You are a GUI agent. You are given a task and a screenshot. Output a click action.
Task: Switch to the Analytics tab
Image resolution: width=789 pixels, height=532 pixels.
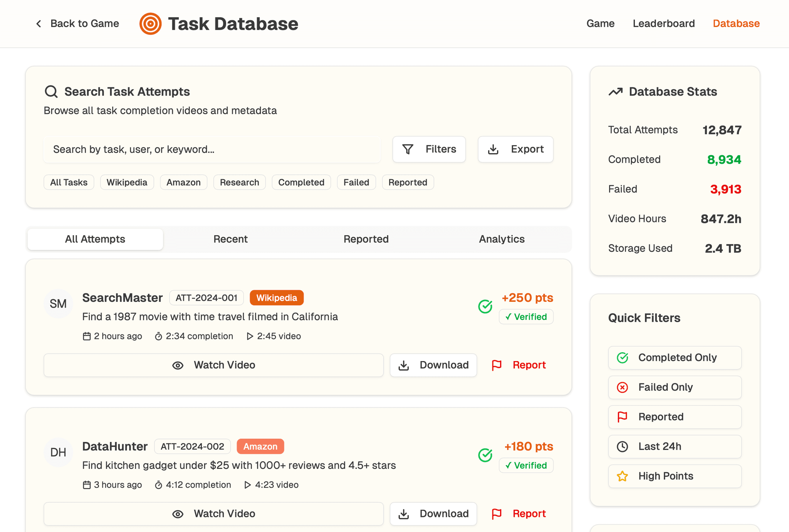(x=502, y=239)
